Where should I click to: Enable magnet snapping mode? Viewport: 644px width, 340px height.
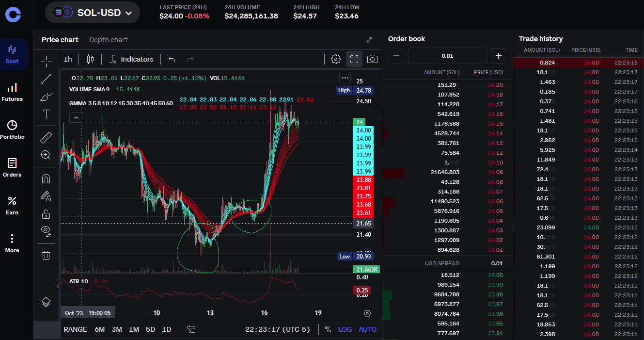pos(46,178)
